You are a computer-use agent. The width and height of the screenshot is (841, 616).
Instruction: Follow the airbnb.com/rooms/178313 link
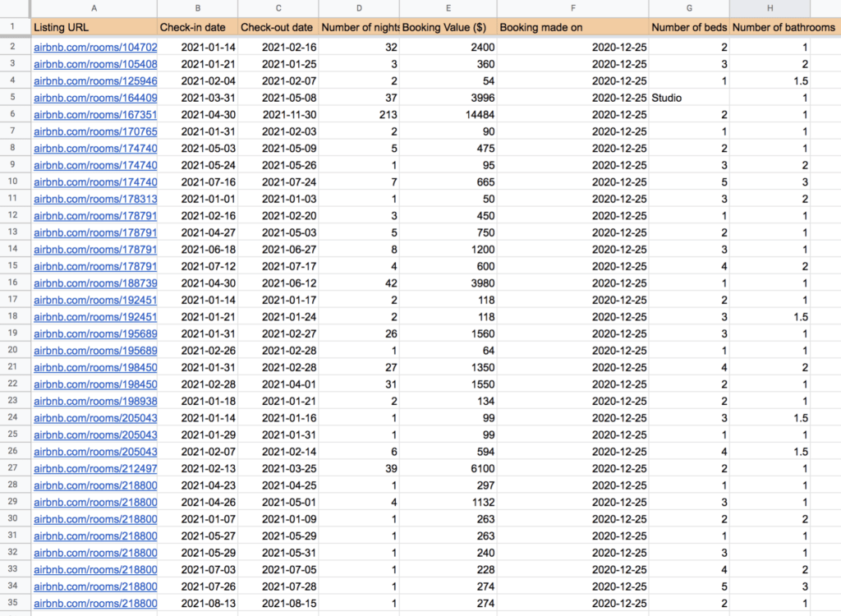point(95,199)
